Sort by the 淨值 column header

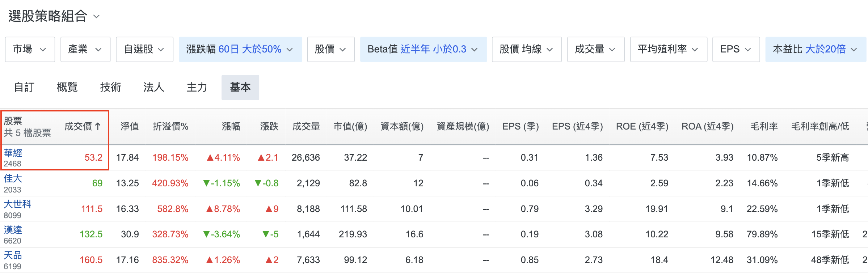pos(130,127)
